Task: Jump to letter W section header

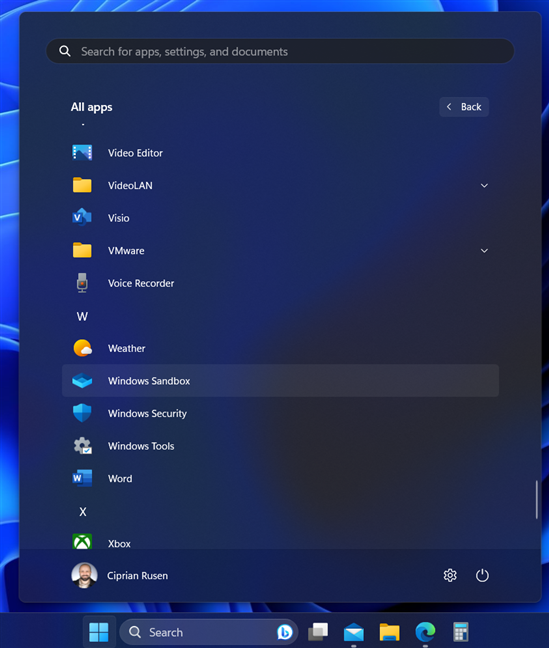Action: [82, 316]
